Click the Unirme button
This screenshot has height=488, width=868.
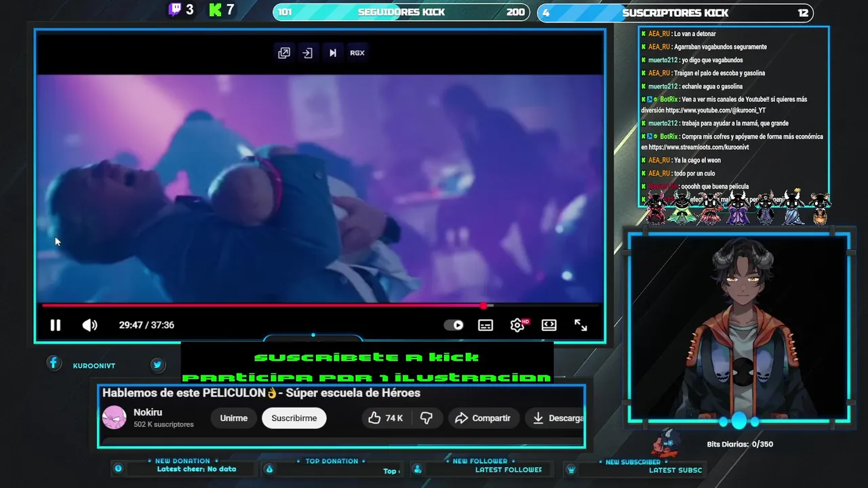click(x=234, y=418)
